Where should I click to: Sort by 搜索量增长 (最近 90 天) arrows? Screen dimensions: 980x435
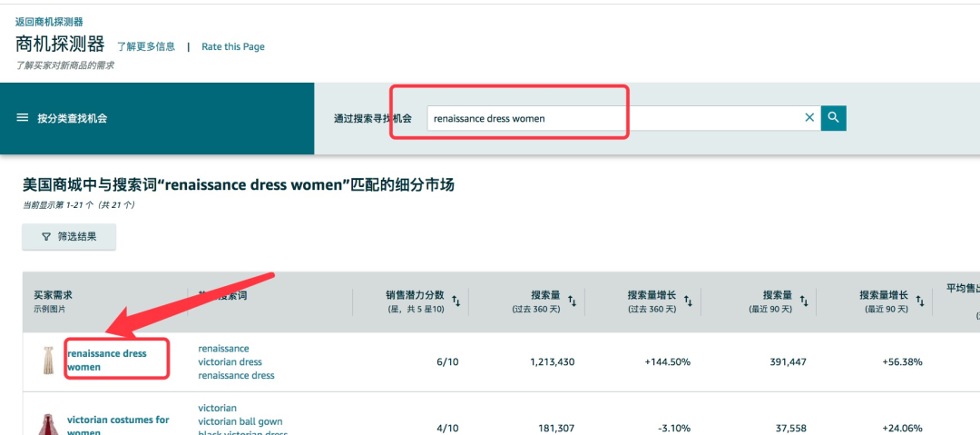pos(920,302)
